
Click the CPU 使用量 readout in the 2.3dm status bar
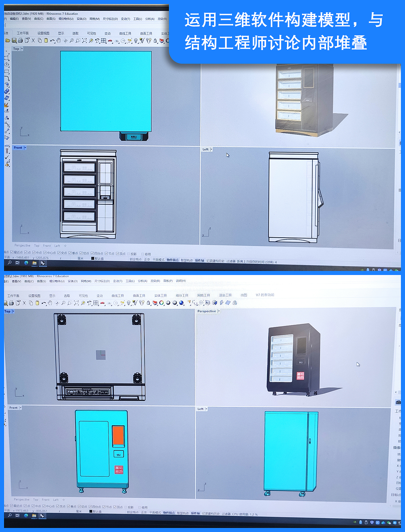click(245, 514)
